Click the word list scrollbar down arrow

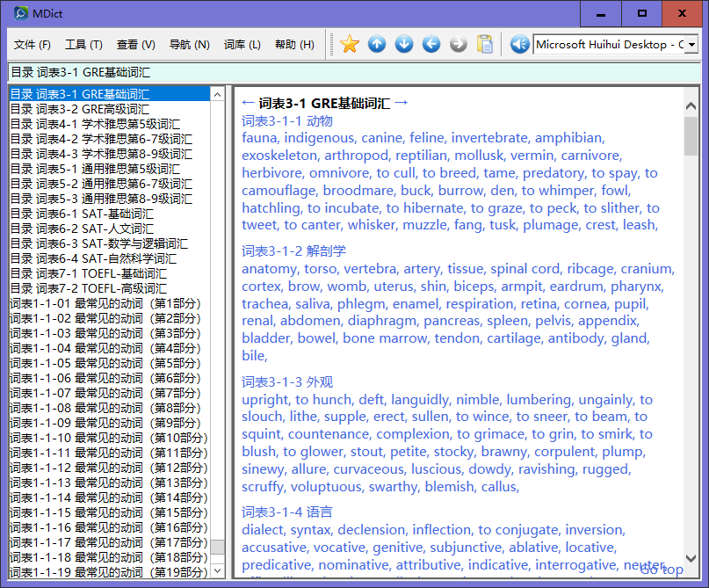pos(218,570)
